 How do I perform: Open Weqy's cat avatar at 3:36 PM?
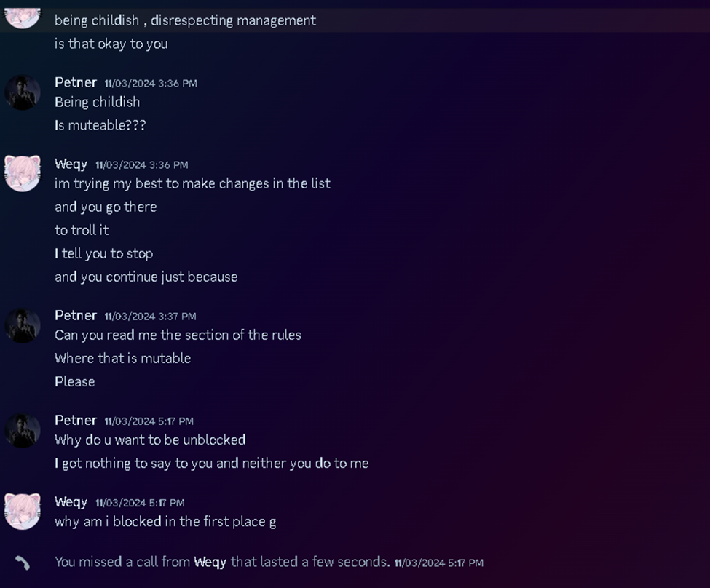point(23,173)
